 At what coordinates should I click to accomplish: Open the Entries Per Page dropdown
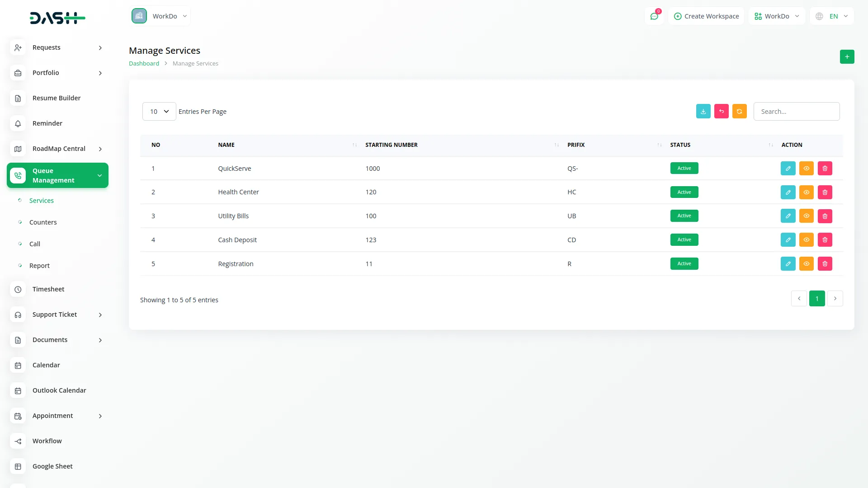click(x=159, y=111)
